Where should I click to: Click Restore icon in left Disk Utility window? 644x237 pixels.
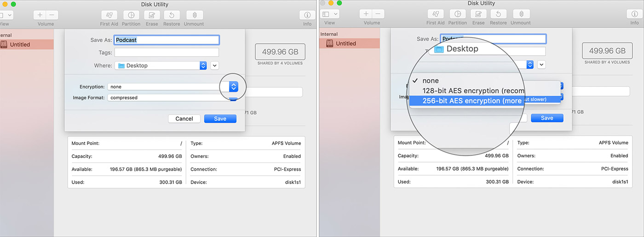click(172, 15)
